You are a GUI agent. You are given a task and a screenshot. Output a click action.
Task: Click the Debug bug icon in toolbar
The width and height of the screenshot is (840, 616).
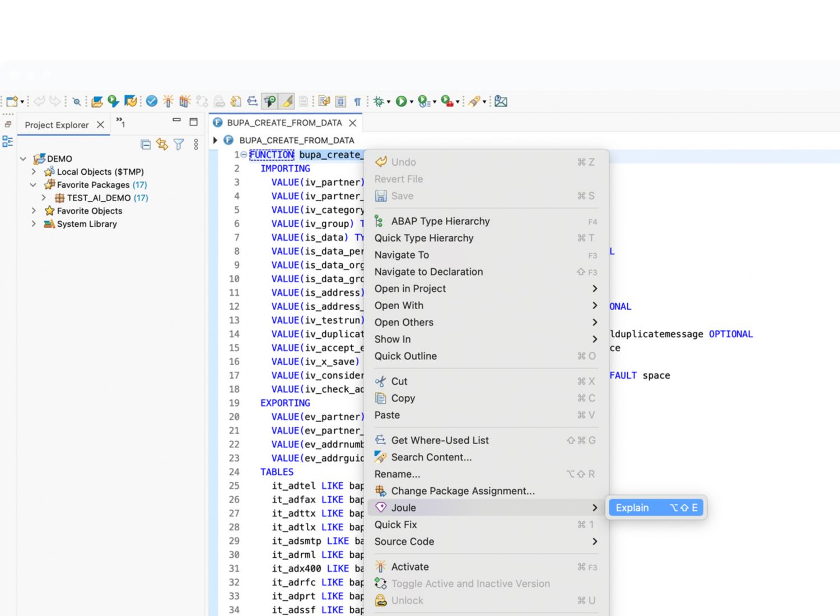(x=379, y=101)
